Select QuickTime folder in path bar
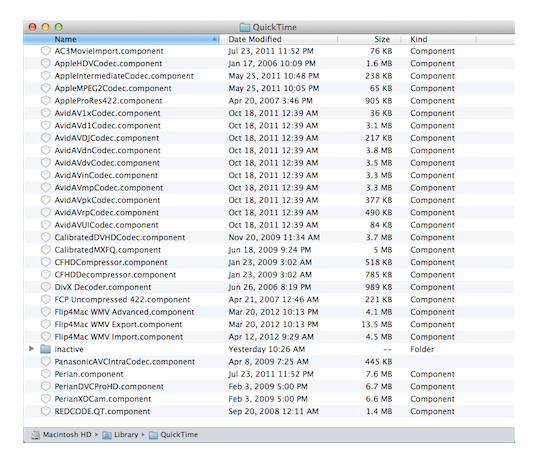 (x=174, y=435)
